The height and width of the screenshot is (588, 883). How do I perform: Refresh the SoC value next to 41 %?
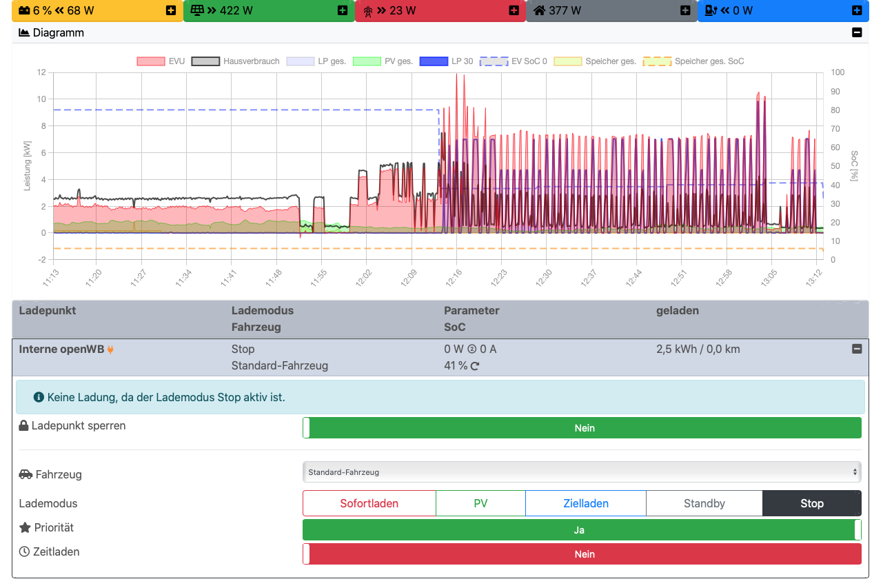pyautogui.click(x=475, y=366)
